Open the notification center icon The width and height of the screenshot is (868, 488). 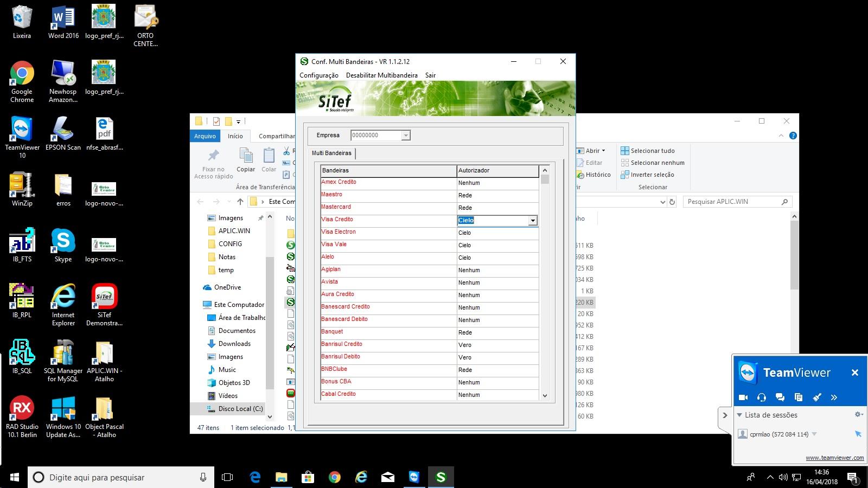click(852, 478)
